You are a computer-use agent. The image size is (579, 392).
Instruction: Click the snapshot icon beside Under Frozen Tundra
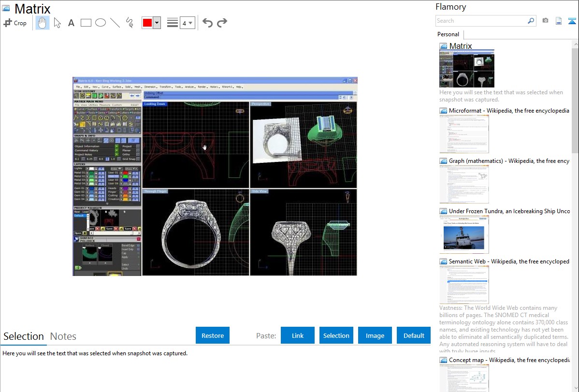click(x=443, y=211)
